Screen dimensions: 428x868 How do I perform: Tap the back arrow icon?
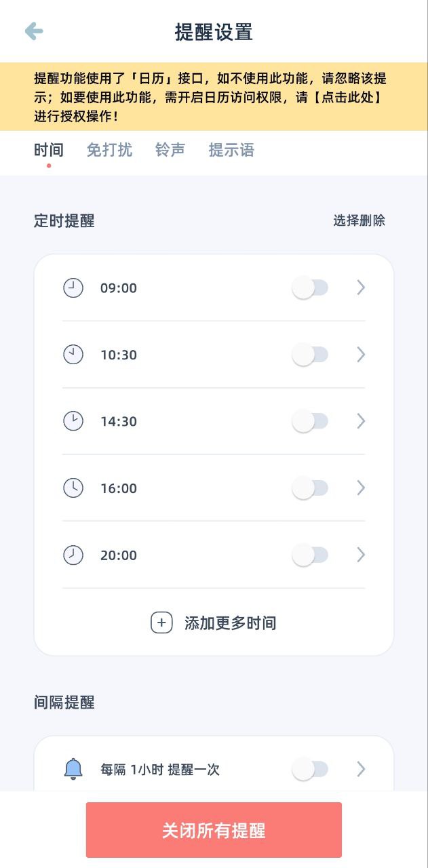(x=34, y=31)
